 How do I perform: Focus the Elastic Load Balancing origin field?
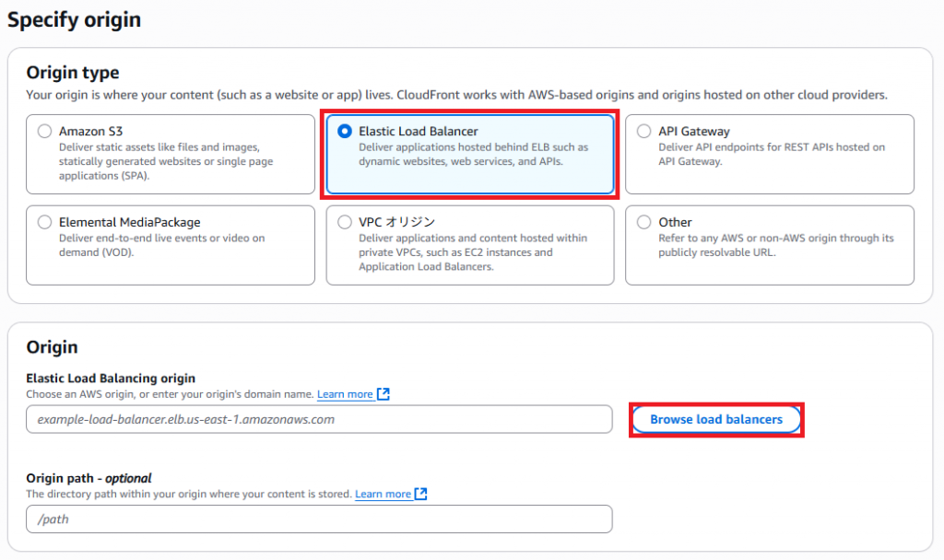click(319, 419)
